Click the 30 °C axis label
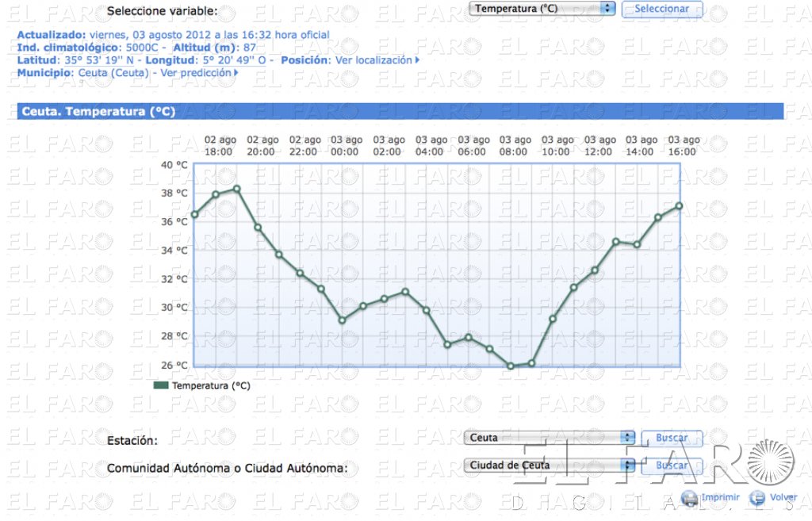 point(174,308)
